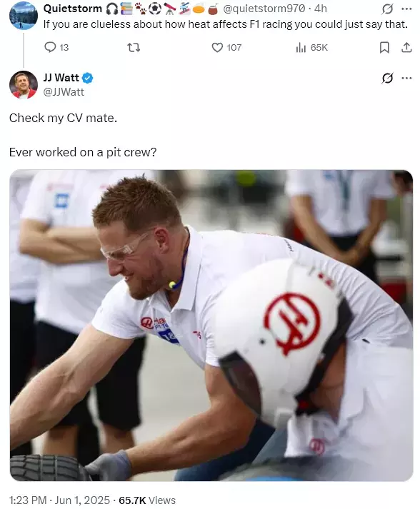Open Grok icon on JJ Watt's tweet

pos(387,78)
